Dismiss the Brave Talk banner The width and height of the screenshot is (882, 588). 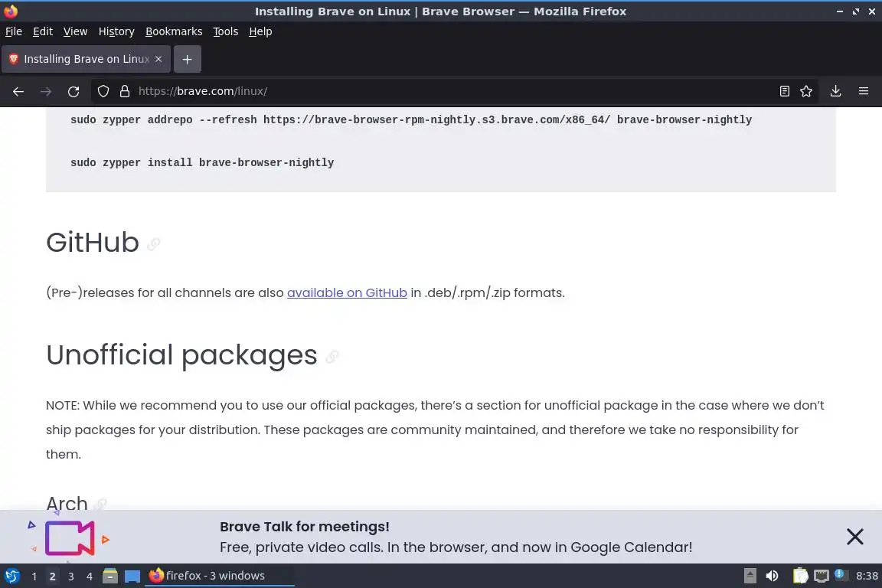(x=855, y=537)
